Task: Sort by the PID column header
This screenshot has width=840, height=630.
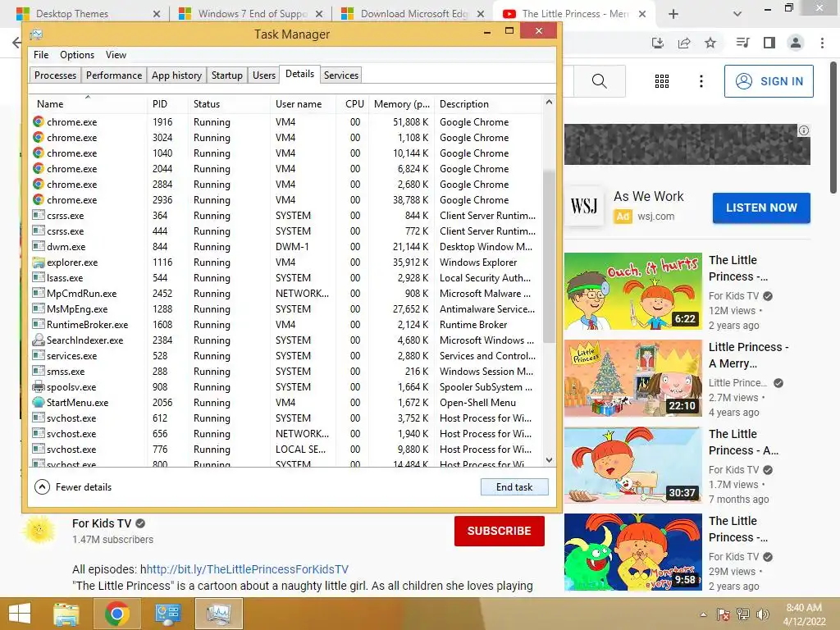Action: pos(167,104)
